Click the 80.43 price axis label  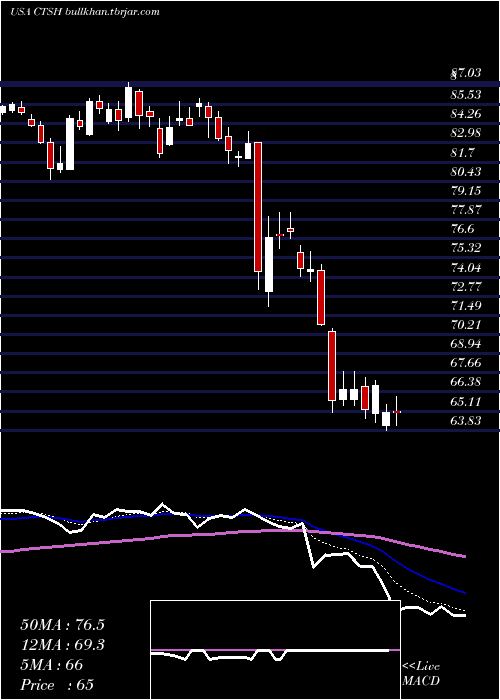pos(466,171)
